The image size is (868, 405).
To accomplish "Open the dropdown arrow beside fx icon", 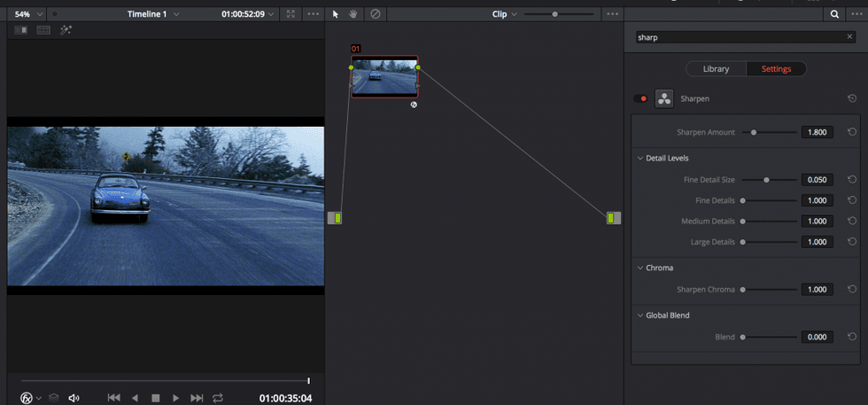I will [x=39, y=398].
